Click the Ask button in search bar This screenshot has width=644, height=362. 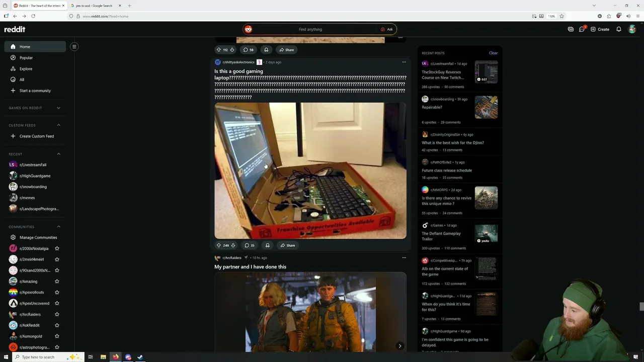point(386,29)
